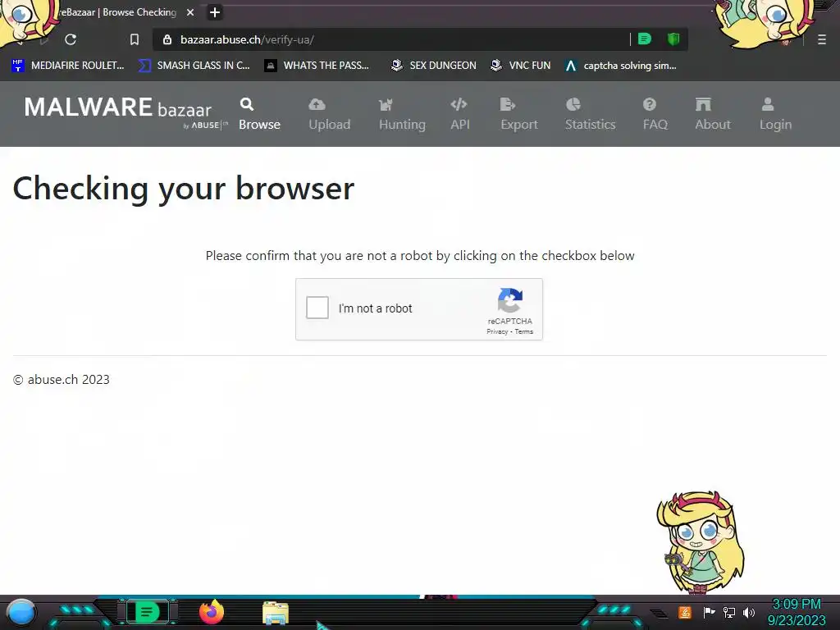Click the Action Center flag tray icon

click(x=709, y=612)
